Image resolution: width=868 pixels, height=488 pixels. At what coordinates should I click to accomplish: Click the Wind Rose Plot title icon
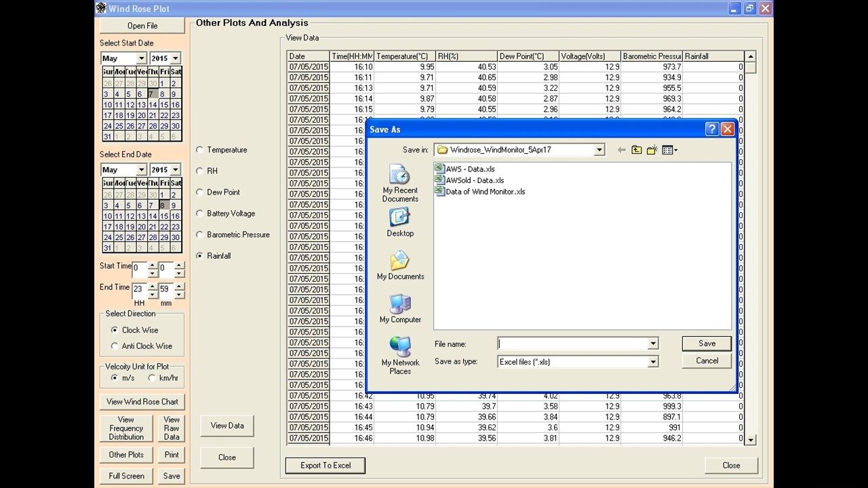click(101, 8)
